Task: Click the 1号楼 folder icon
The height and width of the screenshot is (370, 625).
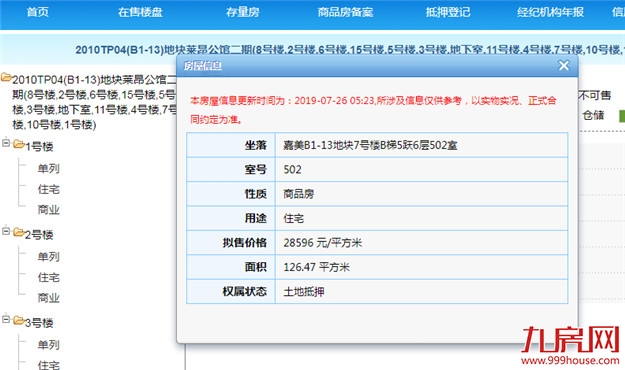Action: click(x=19, y=144)
